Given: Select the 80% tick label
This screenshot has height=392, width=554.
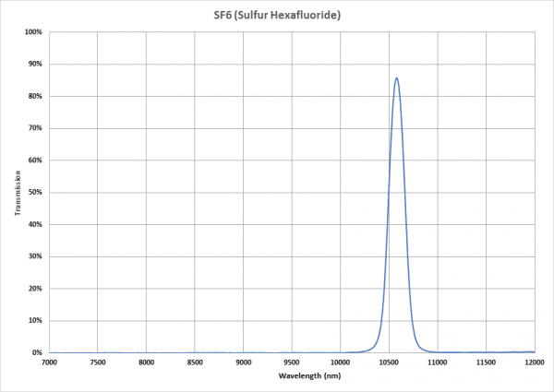Looking at the screenshot, I should [x=35, y=97].
